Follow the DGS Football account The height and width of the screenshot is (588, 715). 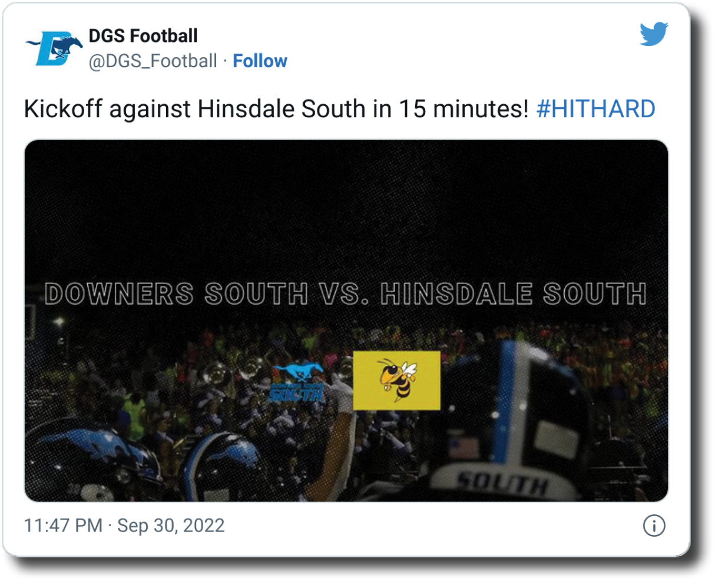click(260, 61)
